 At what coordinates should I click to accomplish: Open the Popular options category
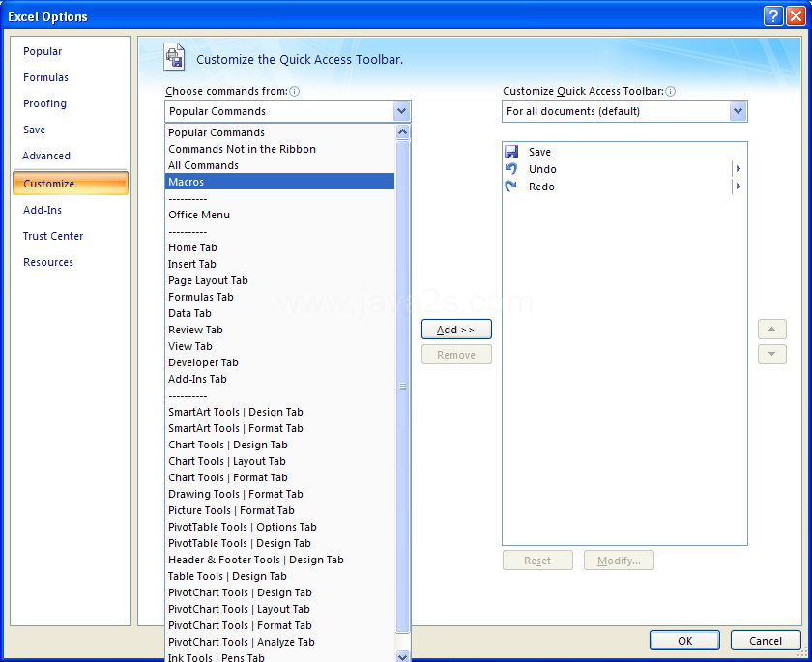(43, 51)
